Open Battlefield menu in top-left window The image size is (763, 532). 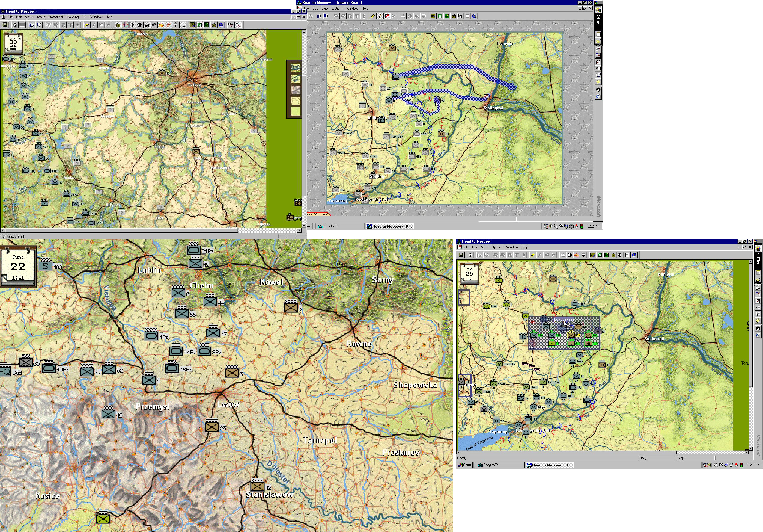coord(56,17)
